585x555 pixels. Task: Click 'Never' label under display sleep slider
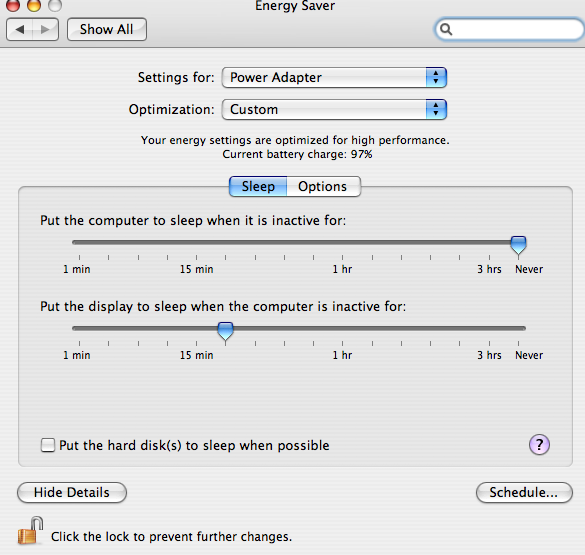click(529, 355)
